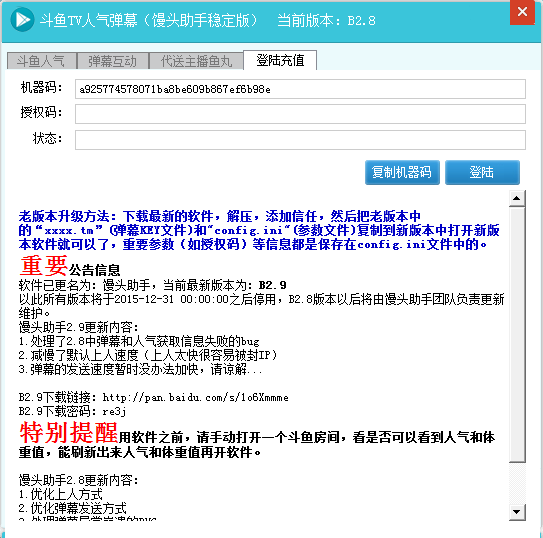Focus the 授权码 input field

tap(300, 114)
